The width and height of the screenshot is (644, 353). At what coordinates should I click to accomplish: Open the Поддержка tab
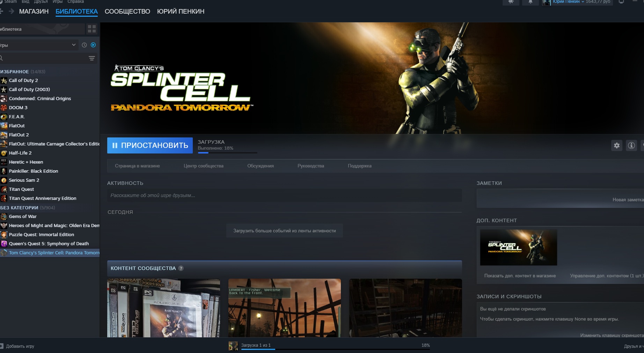coord(360,166)
